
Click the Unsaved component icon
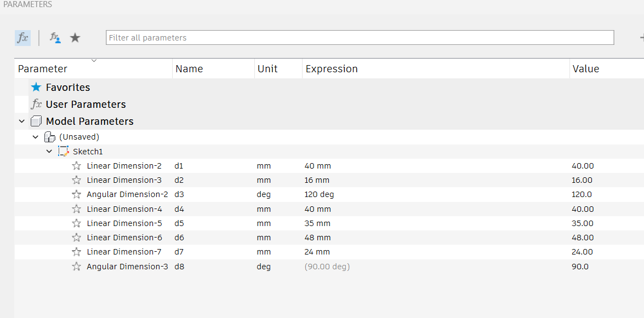pyautogui.click(x=49, y=137)
